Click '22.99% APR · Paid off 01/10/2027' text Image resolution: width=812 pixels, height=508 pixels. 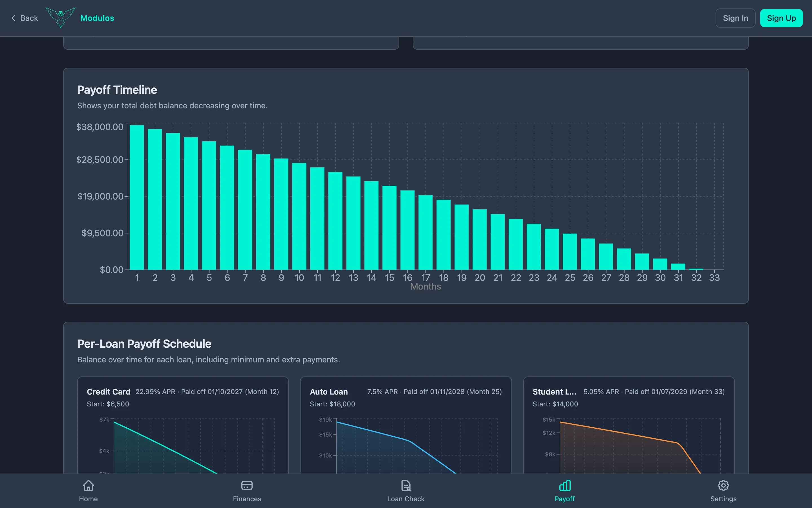tap(189, 392)
